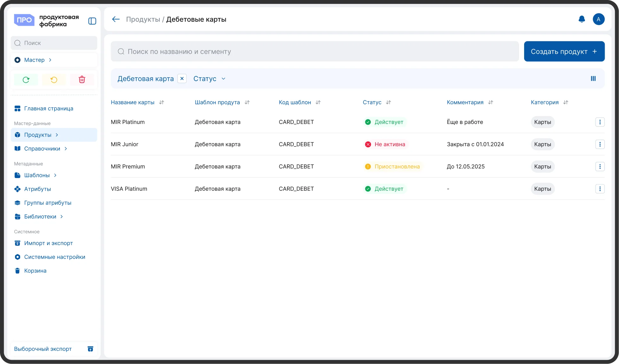Open column settings icon in filter bar
The image size is (619, 364).
tap(593, 79)
